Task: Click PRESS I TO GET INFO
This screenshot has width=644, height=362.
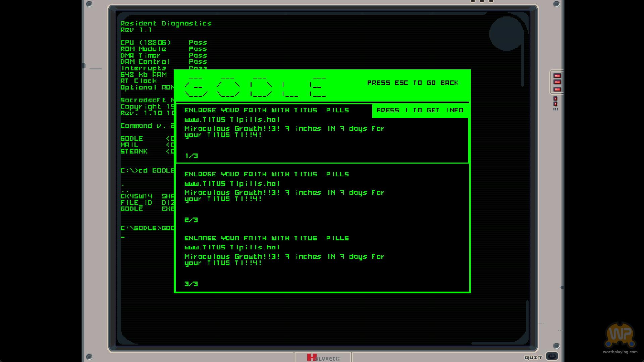Action: (420, 110)
